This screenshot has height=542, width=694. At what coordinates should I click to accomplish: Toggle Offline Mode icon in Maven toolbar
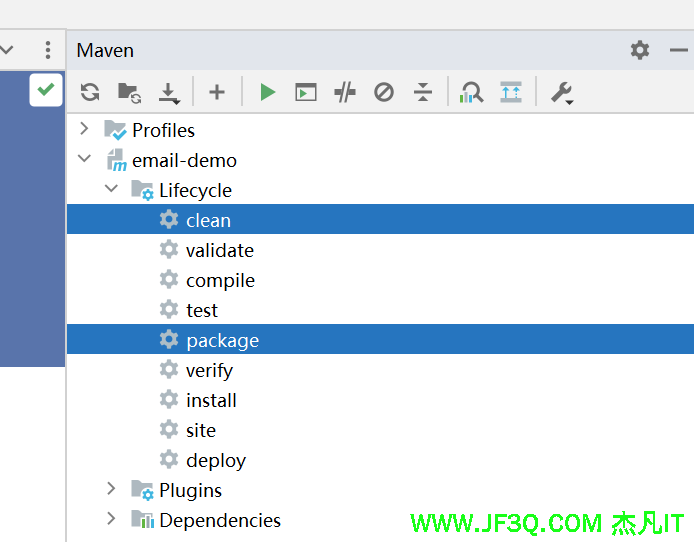[x=345, y=93]
